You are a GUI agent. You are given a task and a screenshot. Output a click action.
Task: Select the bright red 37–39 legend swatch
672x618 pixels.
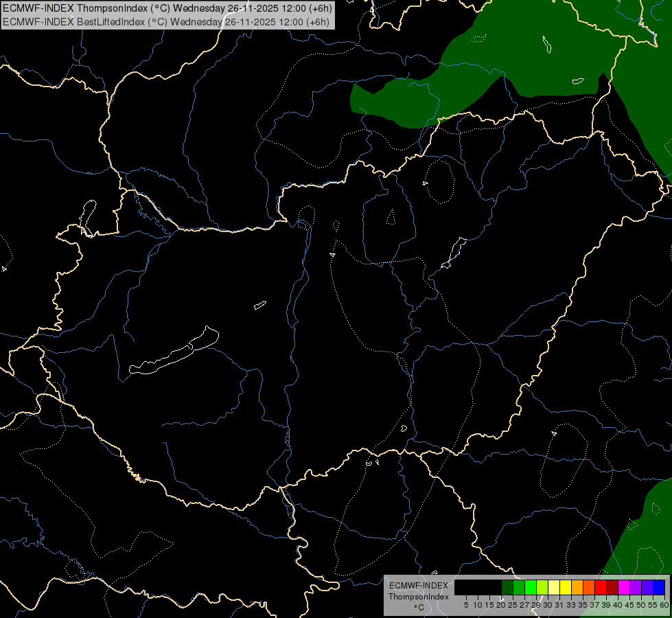(x=601, y=587)
